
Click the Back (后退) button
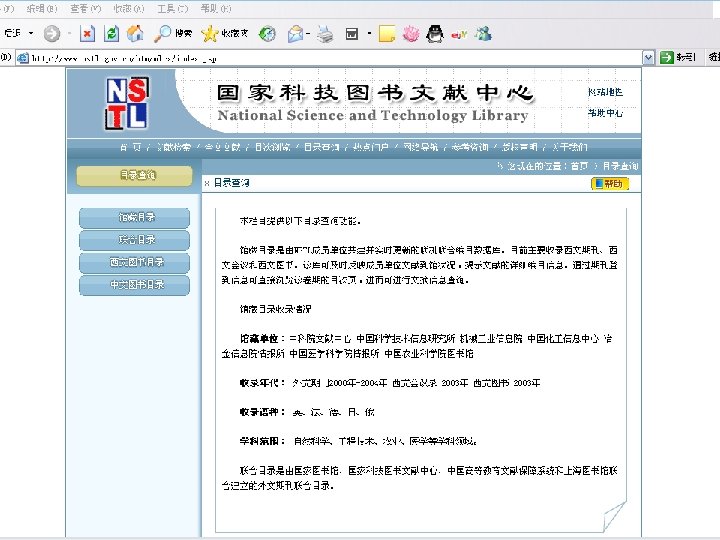pos(13,33)
